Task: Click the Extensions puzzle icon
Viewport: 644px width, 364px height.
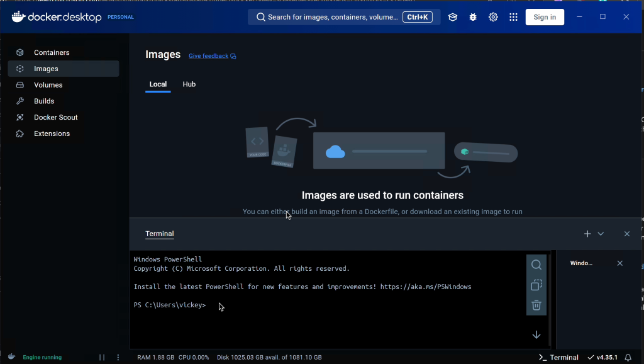Action: pos(19,134)
